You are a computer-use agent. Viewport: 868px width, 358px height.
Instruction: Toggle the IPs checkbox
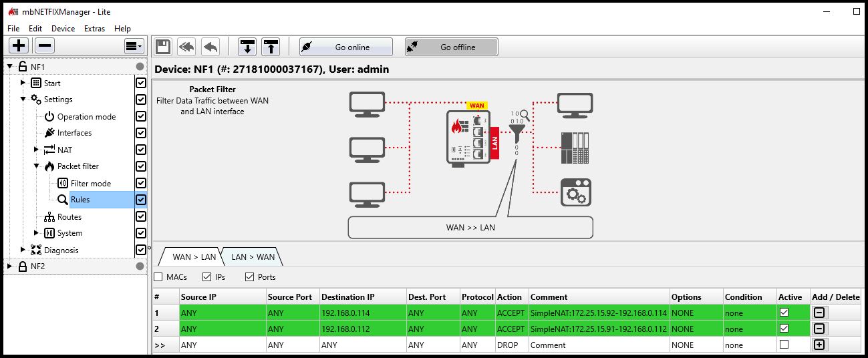207,277
